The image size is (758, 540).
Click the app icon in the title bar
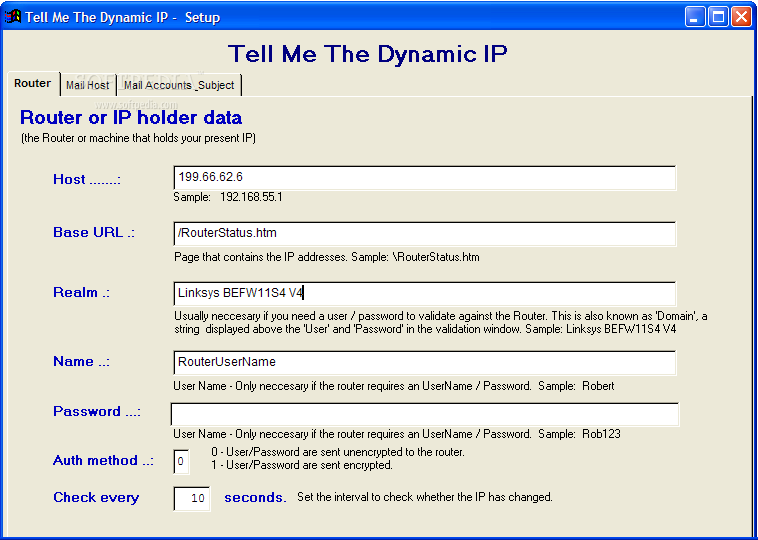[13, 17]
